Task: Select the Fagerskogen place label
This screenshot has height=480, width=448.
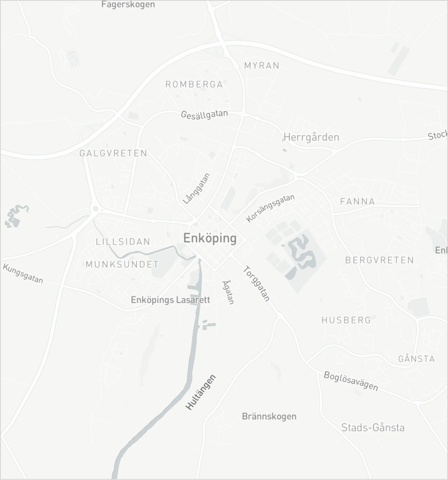Action: (x=128, y=4)
